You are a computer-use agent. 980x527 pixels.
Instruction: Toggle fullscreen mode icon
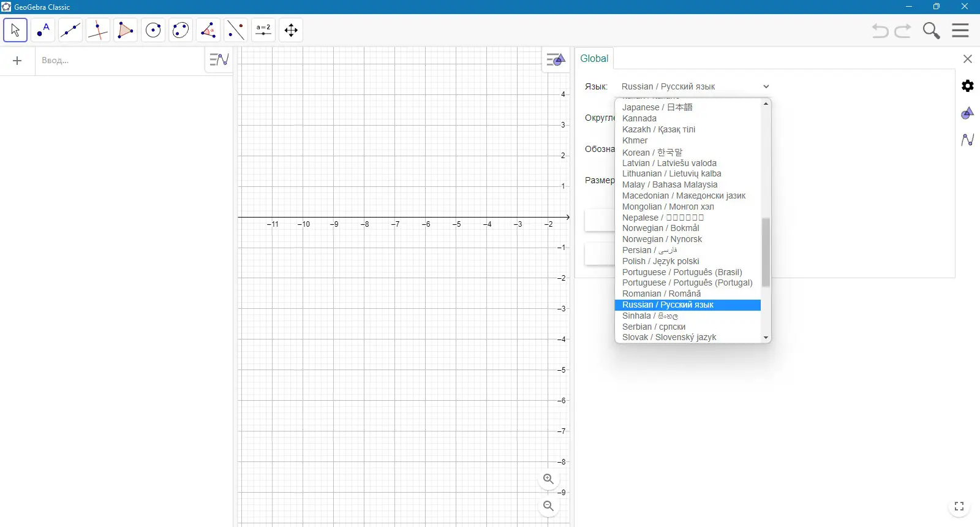click(959, 506)
